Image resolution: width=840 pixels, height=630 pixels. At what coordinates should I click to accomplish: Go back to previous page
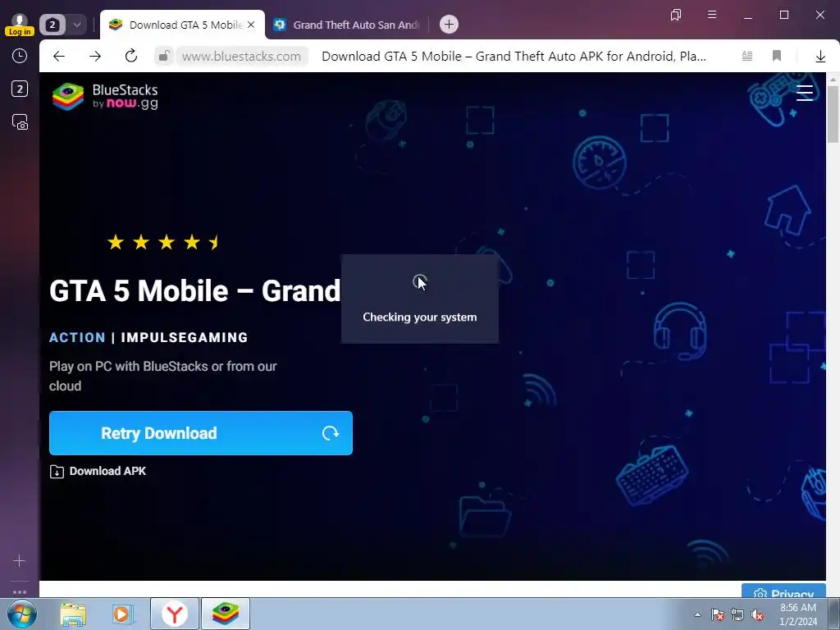(59, 56)
